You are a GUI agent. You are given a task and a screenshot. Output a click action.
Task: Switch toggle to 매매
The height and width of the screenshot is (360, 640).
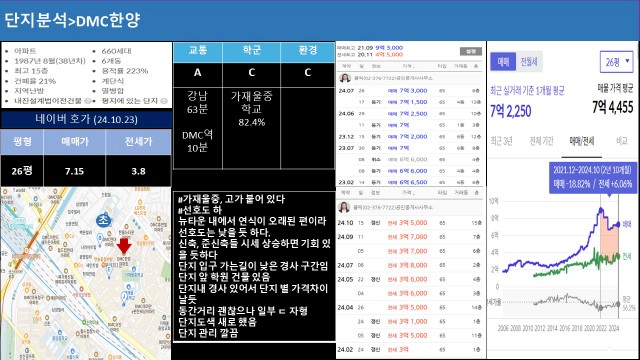point(503,62)
